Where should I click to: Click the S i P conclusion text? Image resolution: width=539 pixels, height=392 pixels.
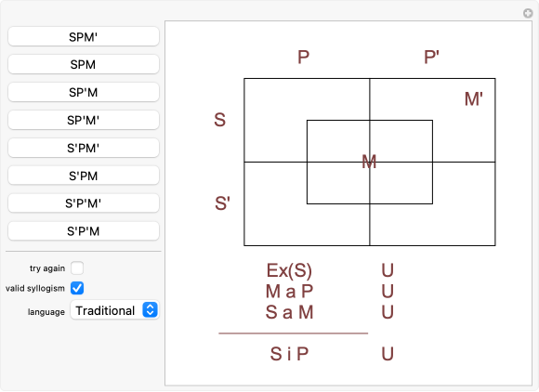(289, 354)
